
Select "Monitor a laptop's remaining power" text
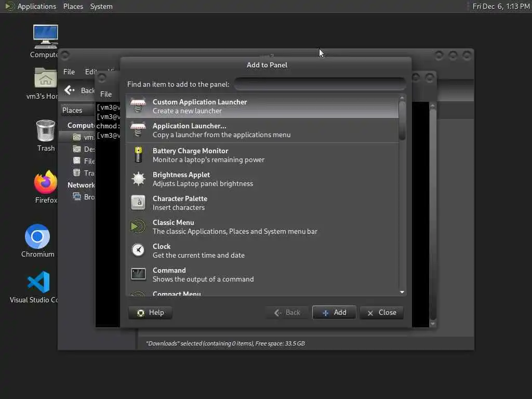(x=209, y=159)
